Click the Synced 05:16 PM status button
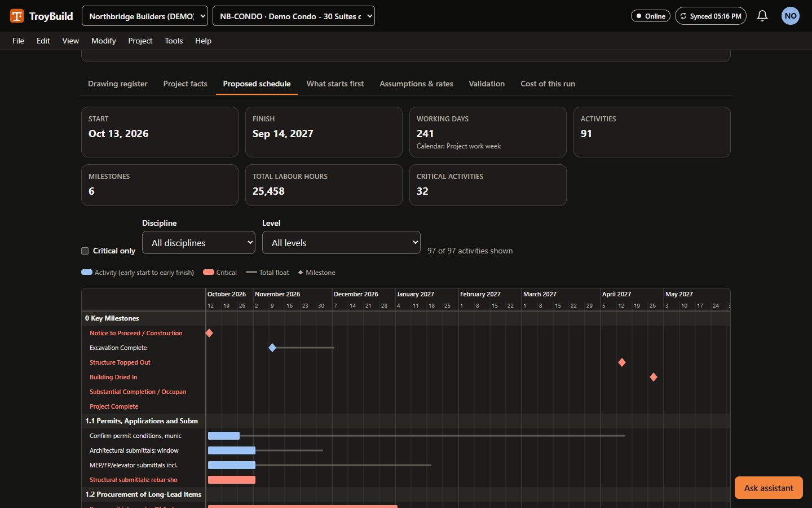Screen dimensions: 812x508 click(710, 16)
